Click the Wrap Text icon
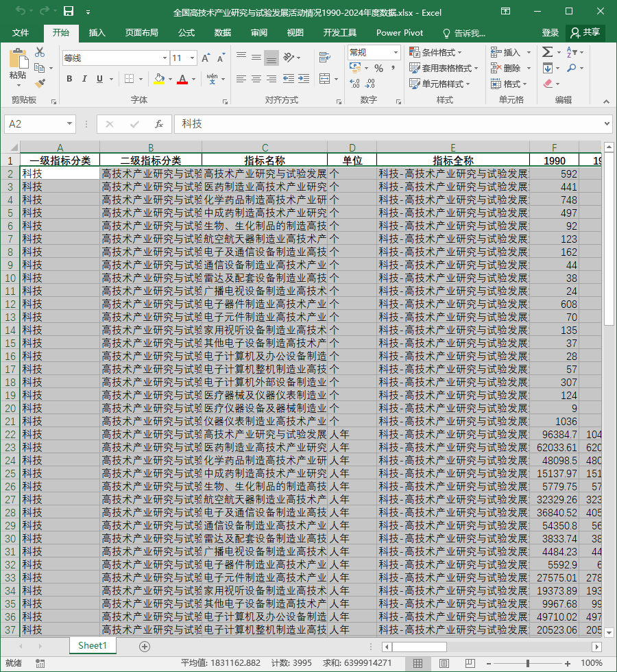617x672 pixels. 325,57
